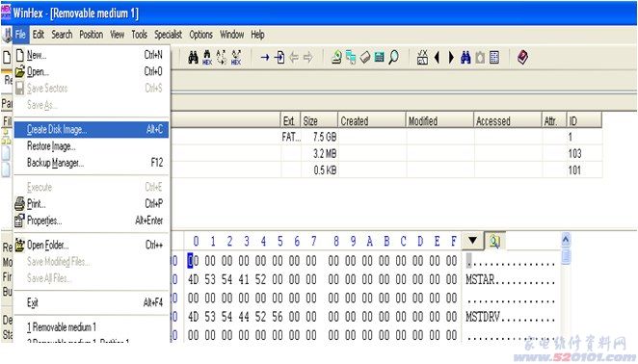The height and width of the screenshot is (364, 638).
Task: Click the eraser-shaped toolbar icon
Action: (365, 58)
